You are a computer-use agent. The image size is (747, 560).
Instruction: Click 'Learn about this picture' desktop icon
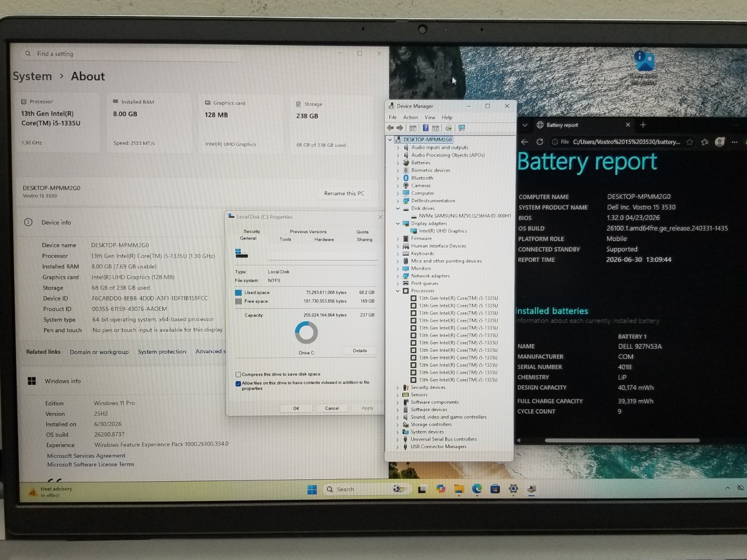coord(644,68)
